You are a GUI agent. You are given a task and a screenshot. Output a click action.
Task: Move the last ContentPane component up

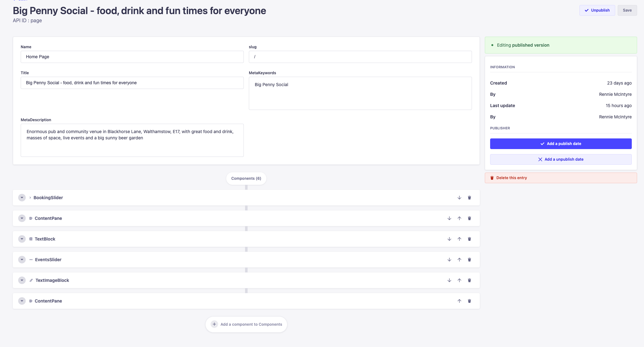pos(459,301)
